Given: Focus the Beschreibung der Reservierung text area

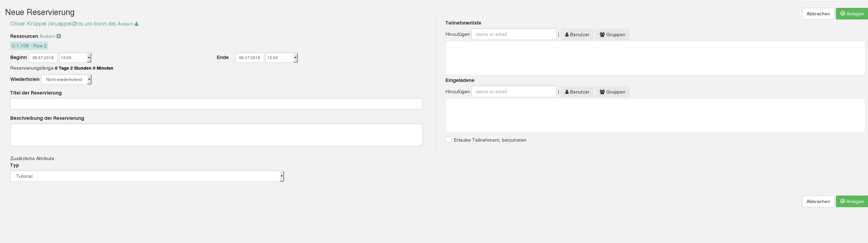Looking at the screenshot, I should coord(216,135).
